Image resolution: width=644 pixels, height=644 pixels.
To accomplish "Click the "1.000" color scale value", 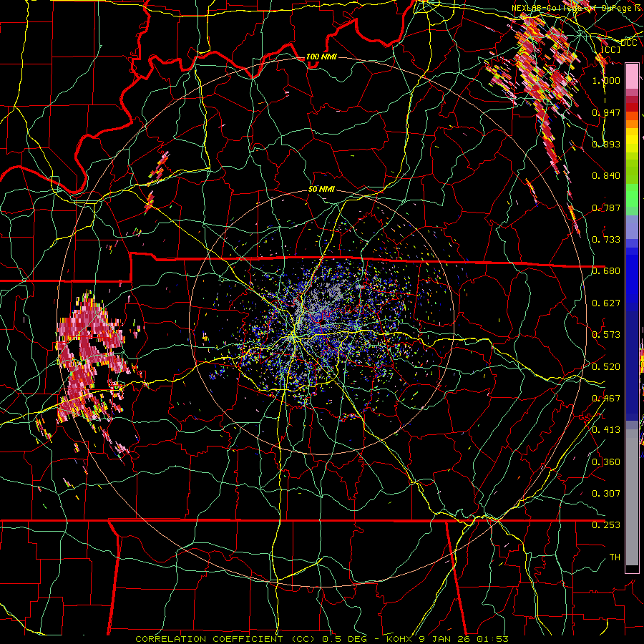I will coord(606,80).
